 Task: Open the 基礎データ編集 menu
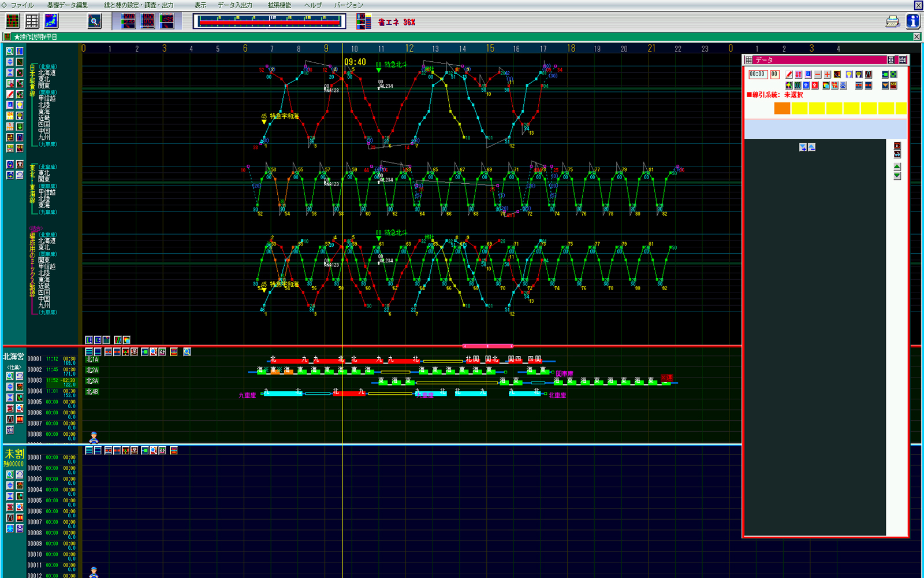(68, 5)
